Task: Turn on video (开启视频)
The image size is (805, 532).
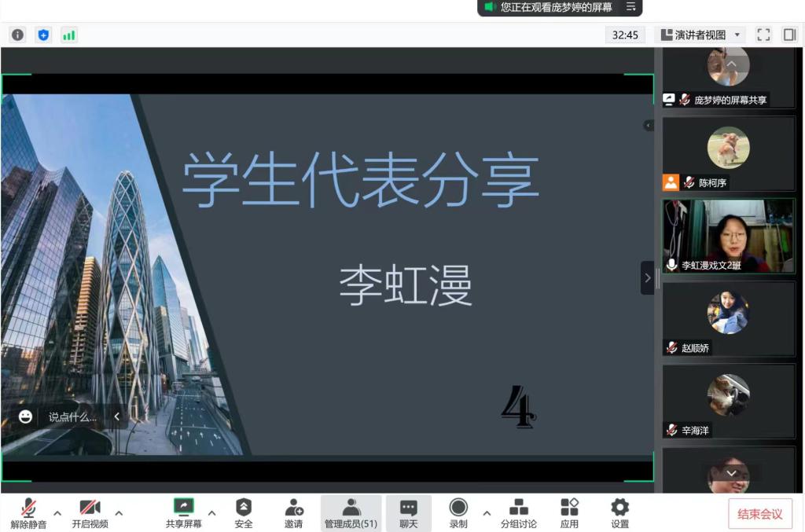Action: coord(90,513)
